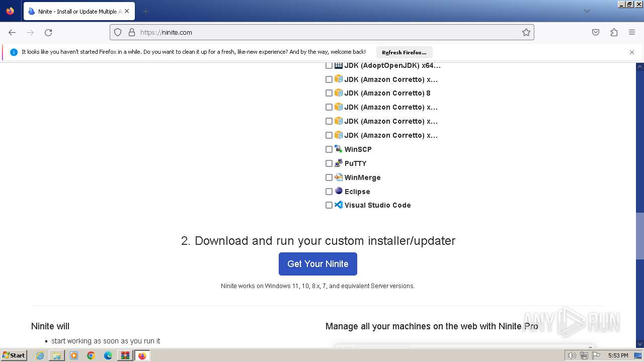This screenshot has width=644, height=362.
Task: Open the Action Center flag tray icon
Action: pos(596,355)
